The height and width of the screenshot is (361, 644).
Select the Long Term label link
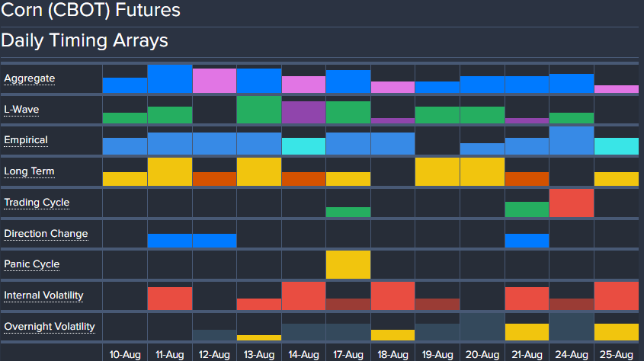coord(29,171)
